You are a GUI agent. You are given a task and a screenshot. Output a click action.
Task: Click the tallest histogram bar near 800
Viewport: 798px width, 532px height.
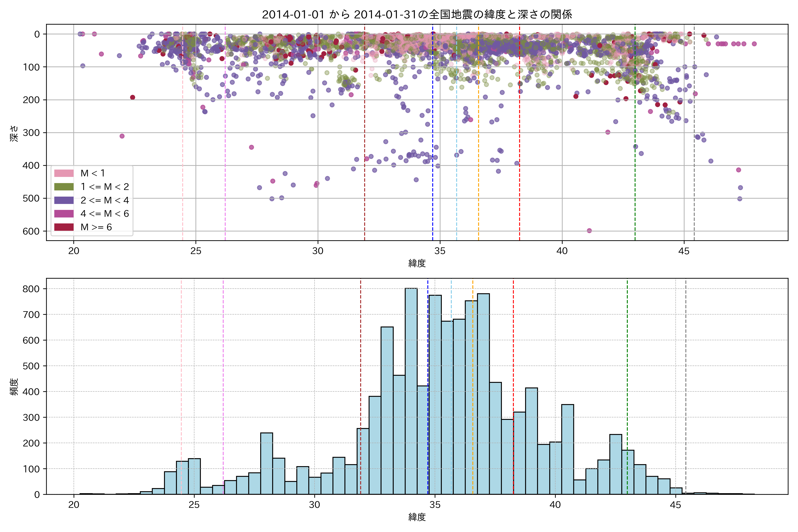pyautogui.click(x=411, y=390)
